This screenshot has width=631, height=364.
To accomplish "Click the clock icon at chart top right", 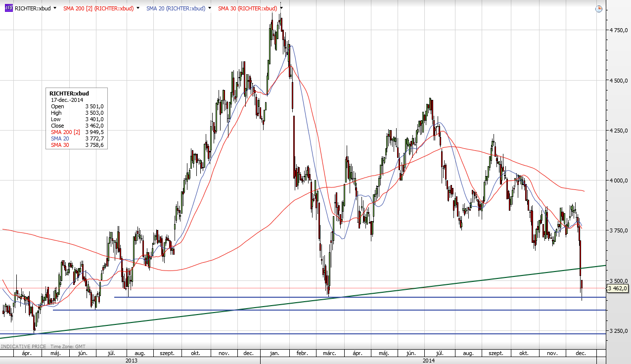I will click(599, 9).
